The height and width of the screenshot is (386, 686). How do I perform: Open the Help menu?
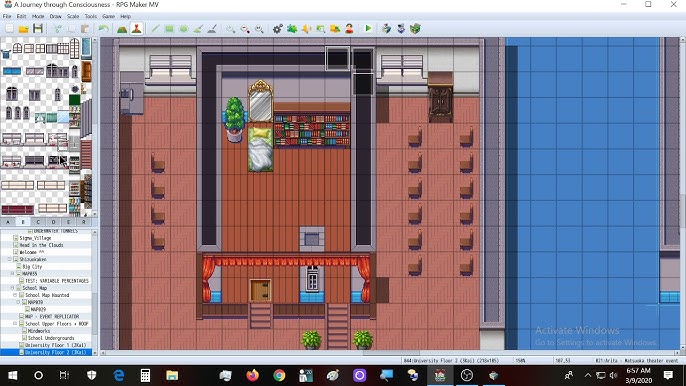pos(126,16)
